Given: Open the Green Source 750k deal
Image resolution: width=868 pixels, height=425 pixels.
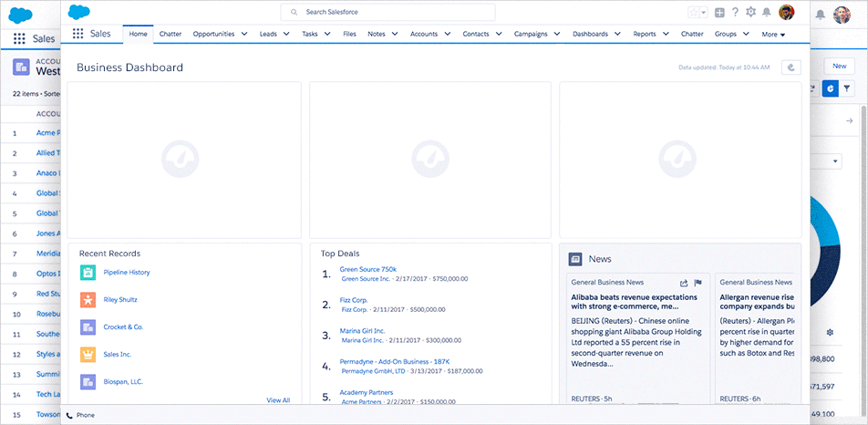Looking at the screenshot, I should (x=368, y=269).
